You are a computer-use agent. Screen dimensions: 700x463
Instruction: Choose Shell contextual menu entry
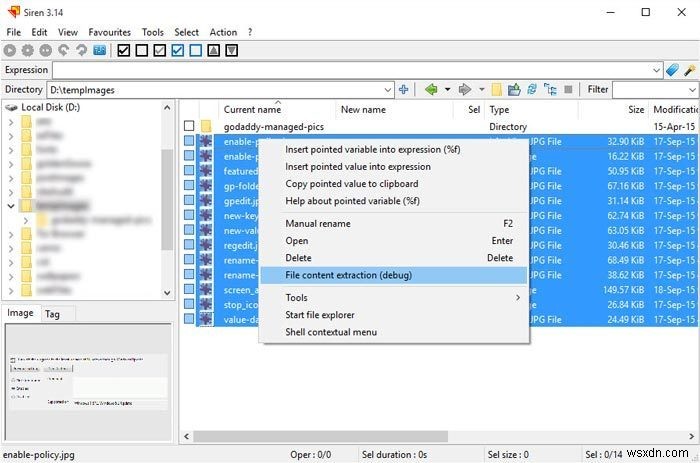click(x=393, y=332)
